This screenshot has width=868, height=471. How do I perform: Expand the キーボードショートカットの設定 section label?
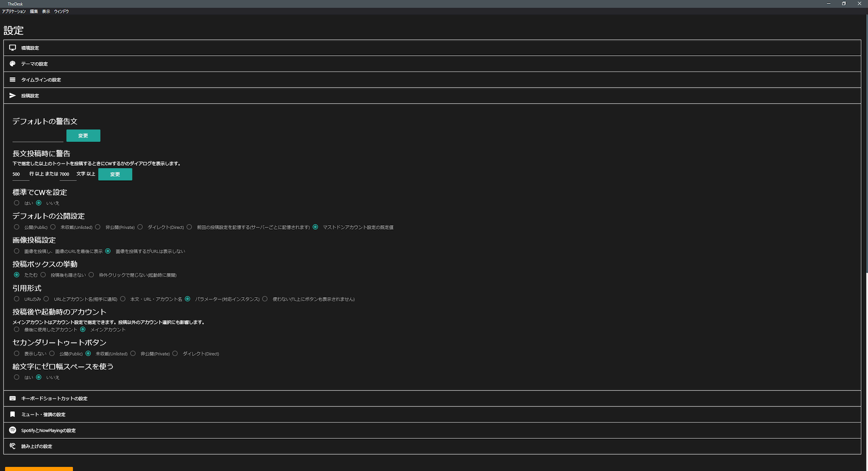pos(54,399)
